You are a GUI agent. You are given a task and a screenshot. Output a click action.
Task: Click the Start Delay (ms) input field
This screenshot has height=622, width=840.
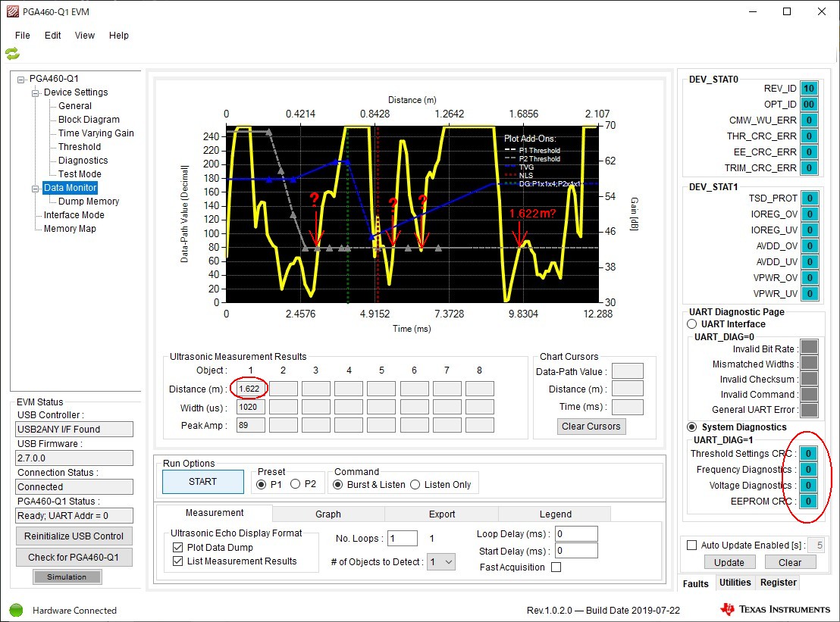(576, 551)
